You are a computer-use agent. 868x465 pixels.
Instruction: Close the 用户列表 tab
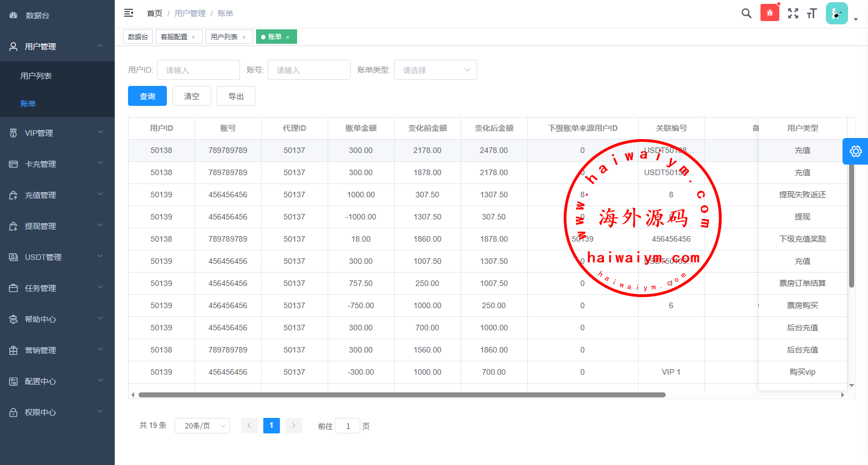pos(244,37)
